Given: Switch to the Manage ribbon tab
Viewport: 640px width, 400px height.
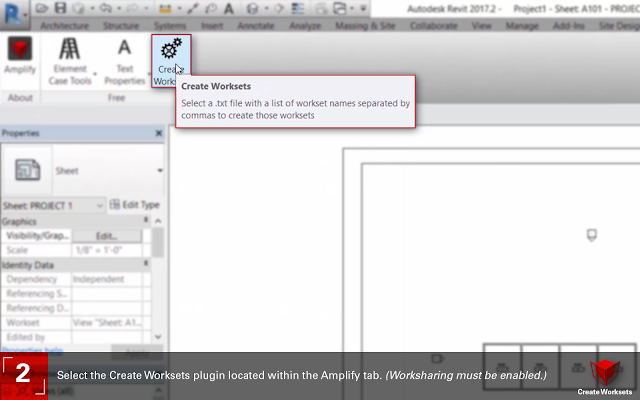Looking at the screenshot, I should 522,26.
